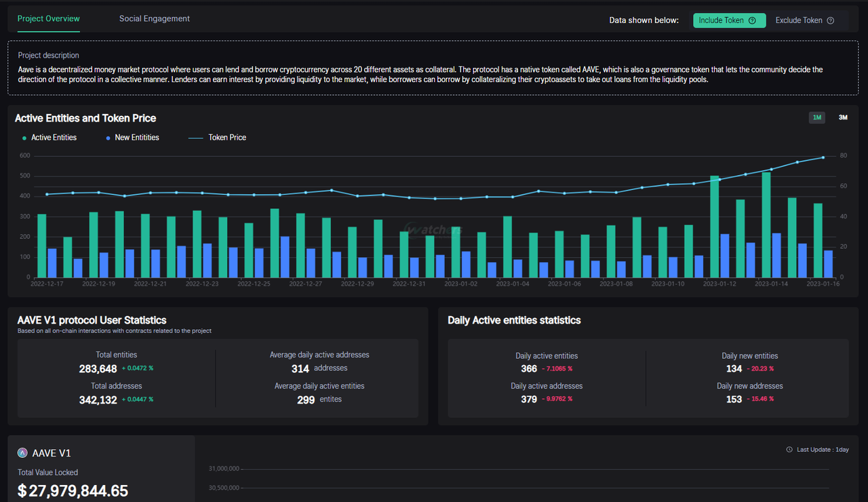The height and width of the screenshot is (502, 868).
Task: Open the Project Overview tab
Action: coord(48,19)
